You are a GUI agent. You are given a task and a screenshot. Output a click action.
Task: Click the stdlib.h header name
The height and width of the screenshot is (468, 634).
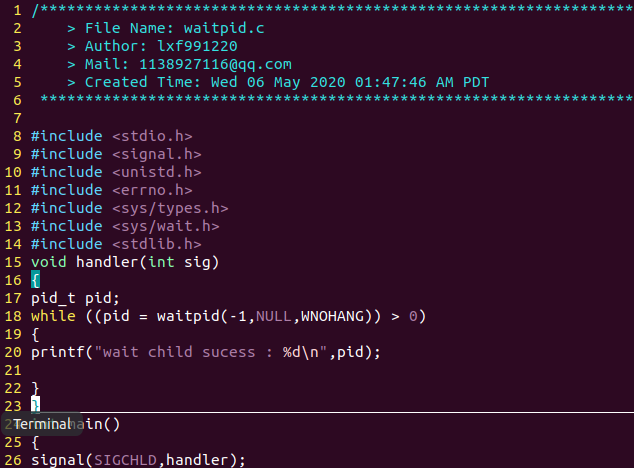point(156,244)
